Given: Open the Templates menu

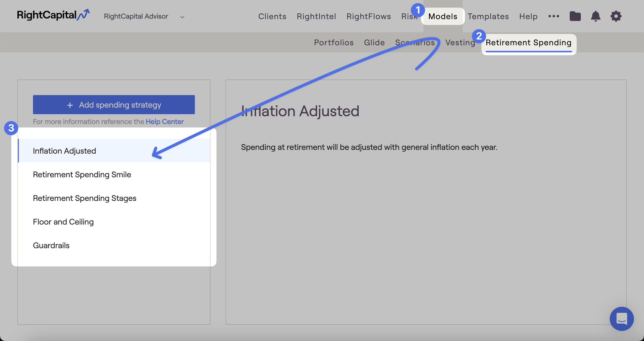Looking at the screenshot, I should [488, 16].
